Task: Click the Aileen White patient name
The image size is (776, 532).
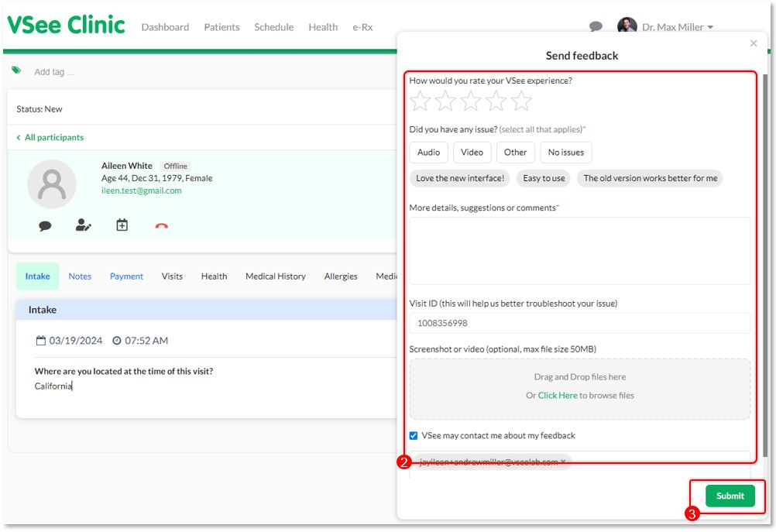Action: 127,166
